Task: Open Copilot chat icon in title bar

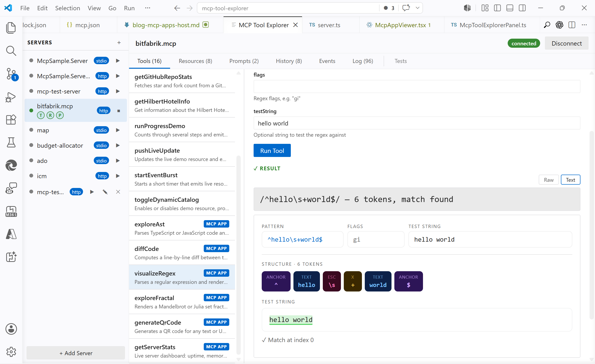Action: (406, 8)
